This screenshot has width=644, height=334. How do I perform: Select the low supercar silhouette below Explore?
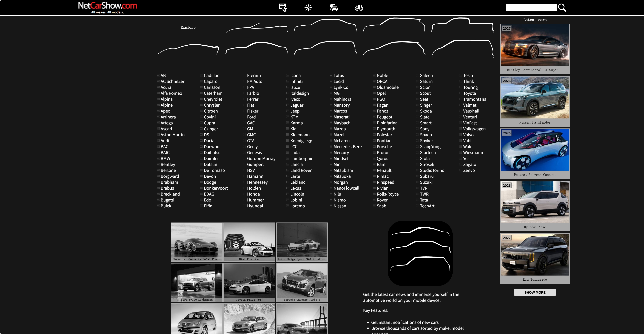coord(188,49)
